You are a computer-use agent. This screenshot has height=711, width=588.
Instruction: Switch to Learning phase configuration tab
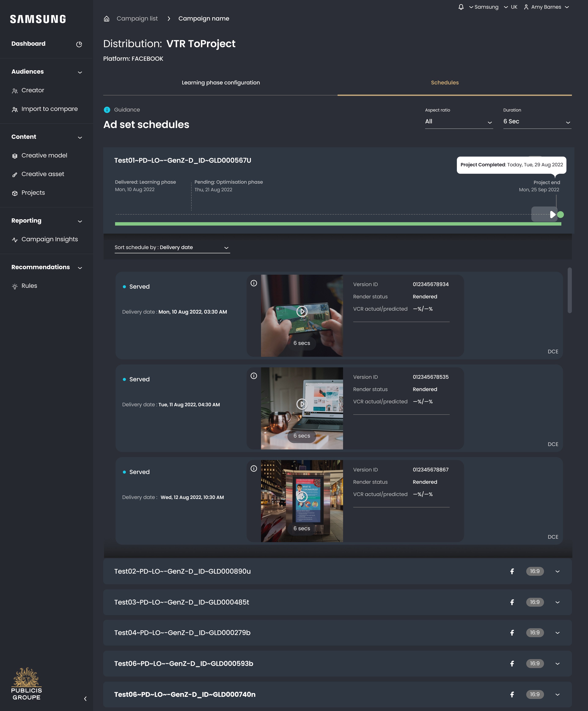221,83
